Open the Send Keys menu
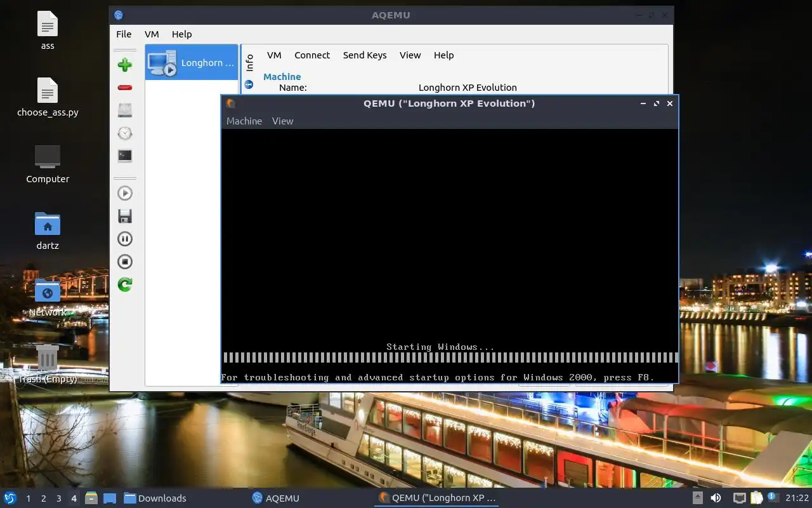 pyautogui.click(x=365, y=55)
